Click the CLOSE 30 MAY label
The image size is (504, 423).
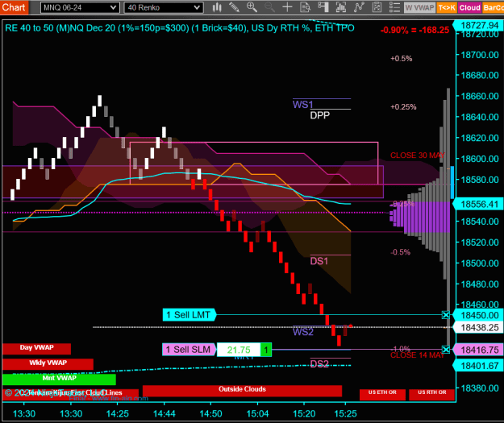(x=418, y=156)
